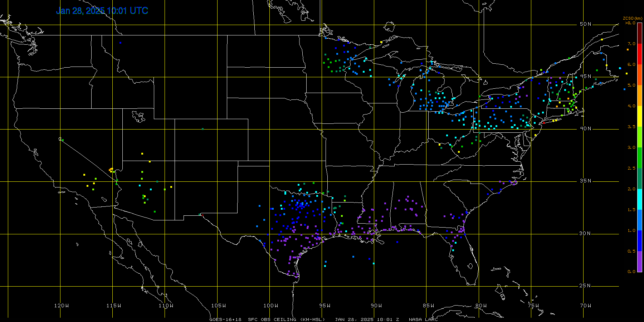Click the 3.0 colorbar label
644x322 pixels.
coord(631,147)
